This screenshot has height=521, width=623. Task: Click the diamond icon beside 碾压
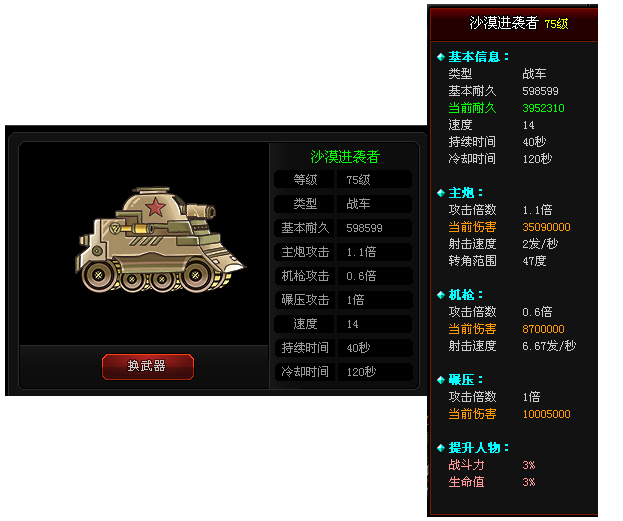coord(441,380)
